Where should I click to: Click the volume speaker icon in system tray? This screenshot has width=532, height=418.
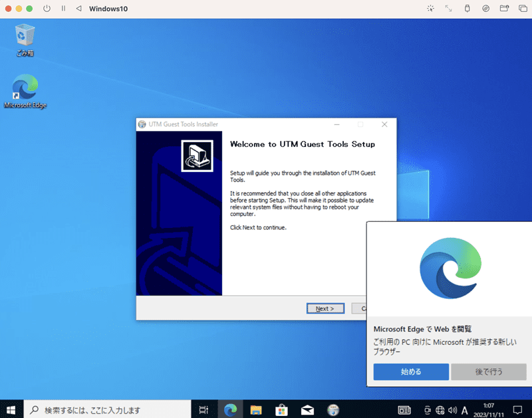click(x=452, y=410)
